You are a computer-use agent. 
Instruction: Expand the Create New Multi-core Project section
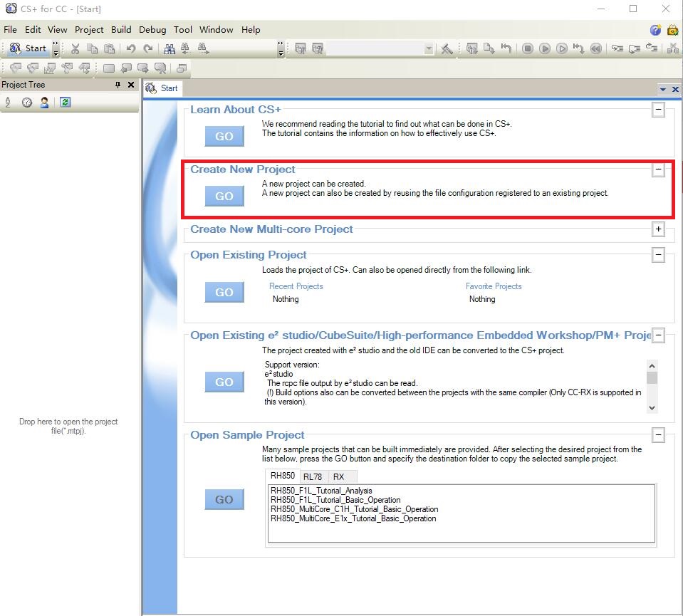coord(659,229)
